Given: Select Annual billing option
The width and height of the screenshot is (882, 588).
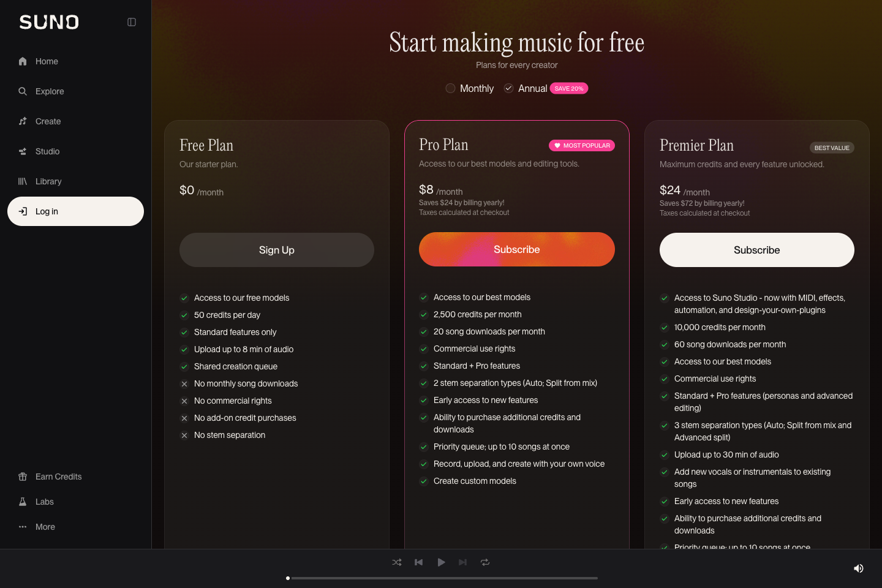Looking at the screenshot, I should [x=526, y=88].
